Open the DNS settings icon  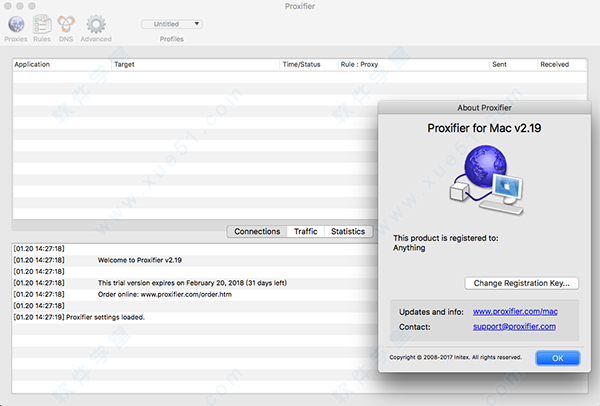(66, 24)
